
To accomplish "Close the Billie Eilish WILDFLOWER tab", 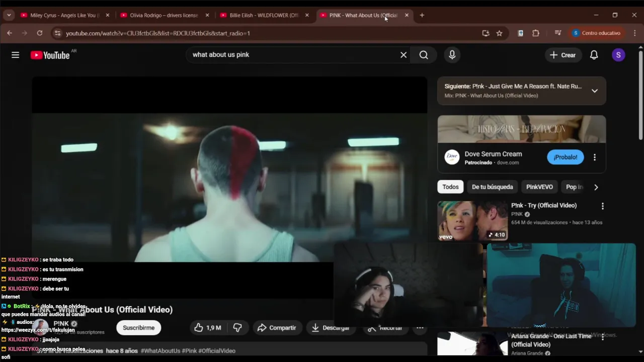I will [307, 15].
